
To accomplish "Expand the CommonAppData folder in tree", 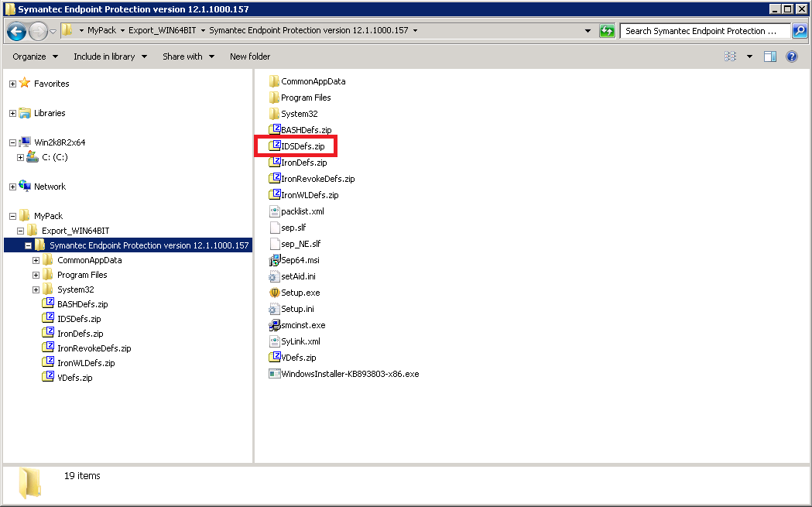I will (36, 261).
